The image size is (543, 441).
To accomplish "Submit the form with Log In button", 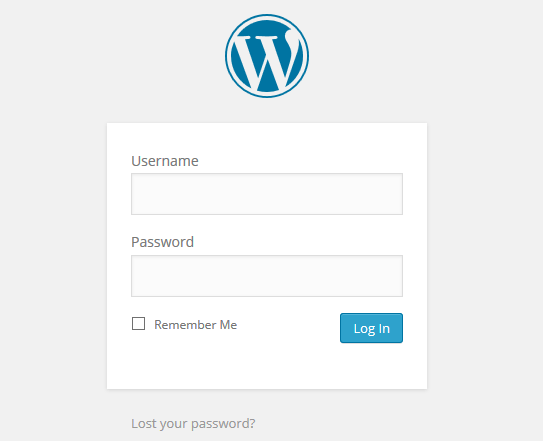I will click(x=371, y=328).
